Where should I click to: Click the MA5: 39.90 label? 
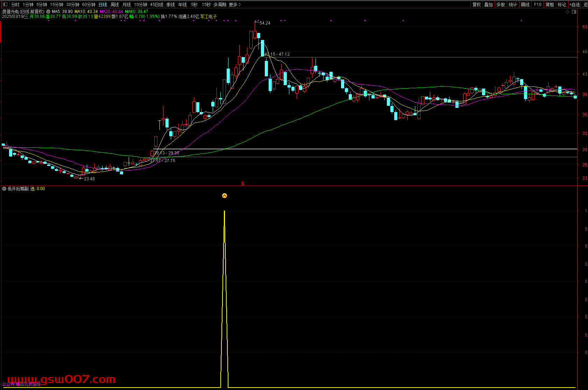click(x=62, y=12)
